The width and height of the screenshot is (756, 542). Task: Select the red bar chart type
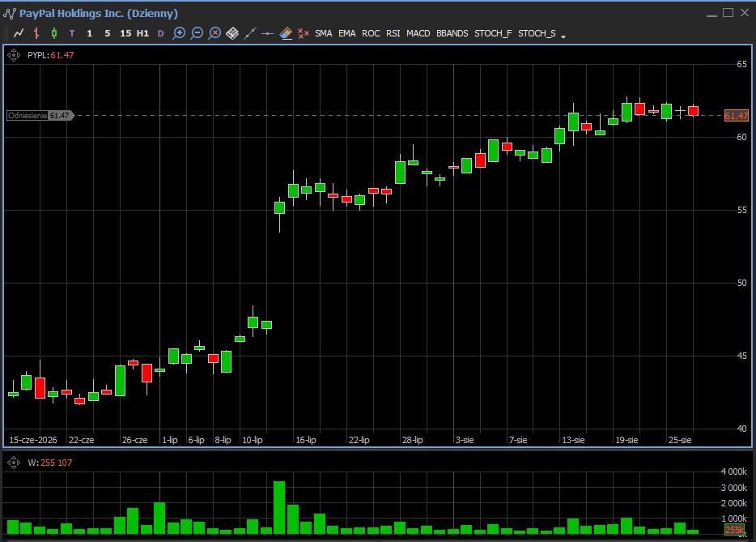click(x=36, y=33)
